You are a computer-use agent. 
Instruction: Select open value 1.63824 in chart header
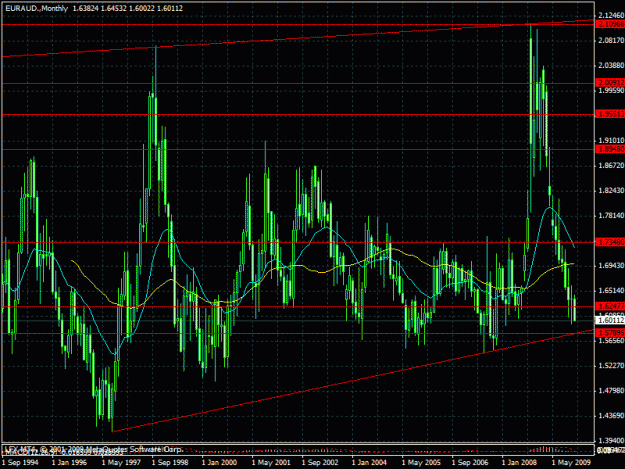pyautogui.click(x=85, y=8)
